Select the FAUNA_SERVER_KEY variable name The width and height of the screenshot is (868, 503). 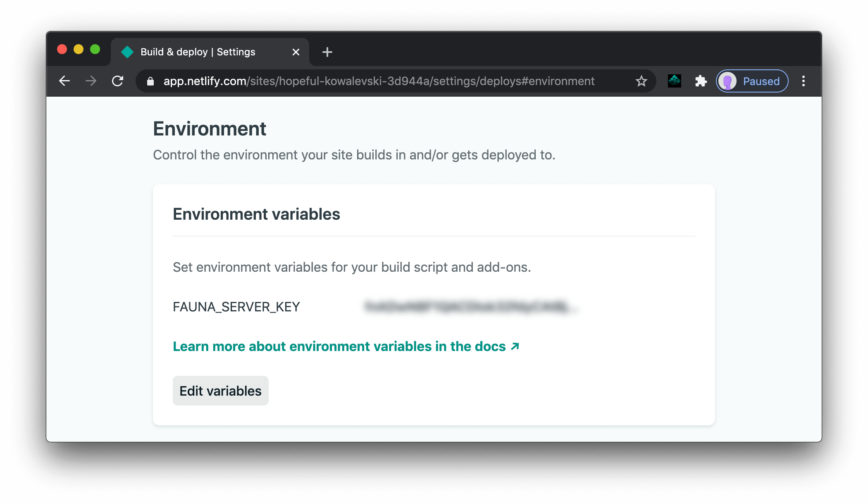pos(236,307)
